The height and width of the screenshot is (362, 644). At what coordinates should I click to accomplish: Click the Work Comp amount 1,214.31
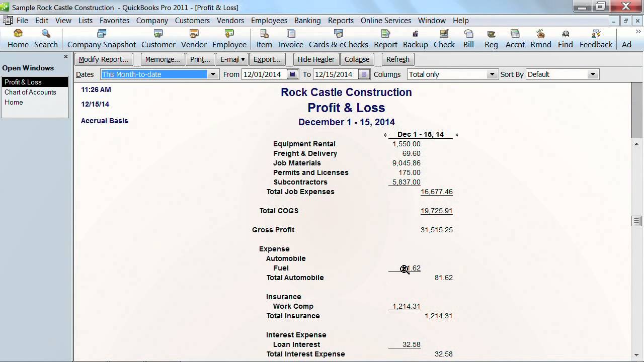tap(406, 306)
